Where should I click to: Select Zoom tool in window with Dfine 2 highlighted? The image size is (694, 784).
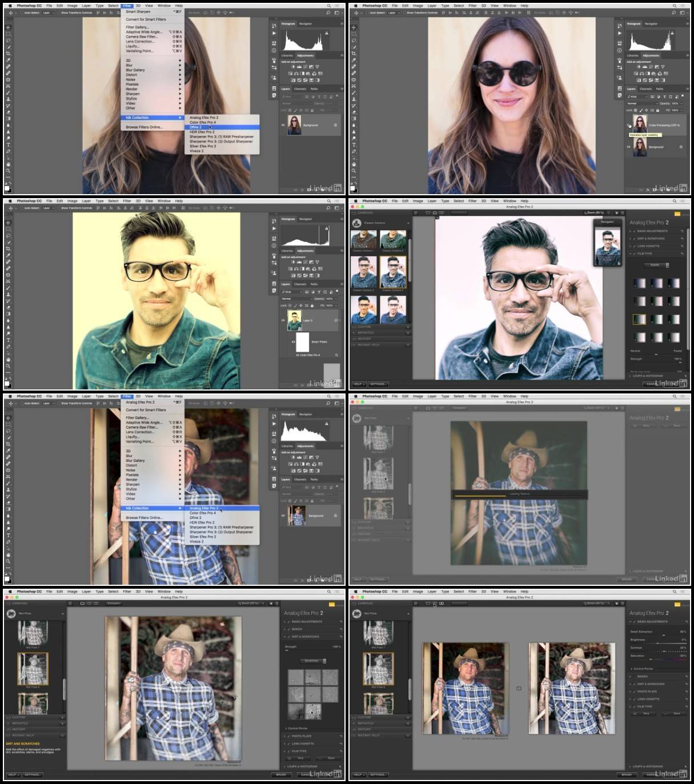tap(8, 171)
